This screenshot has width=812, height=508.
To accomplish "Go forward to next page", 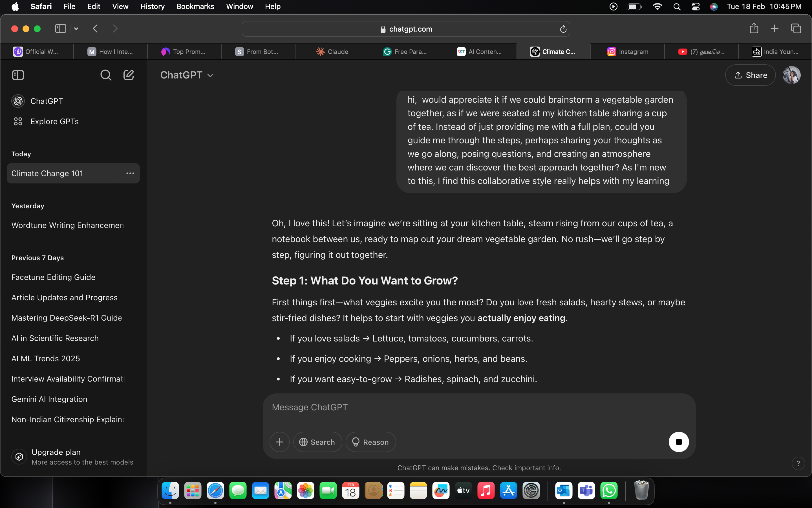I will tap(115, 29).
